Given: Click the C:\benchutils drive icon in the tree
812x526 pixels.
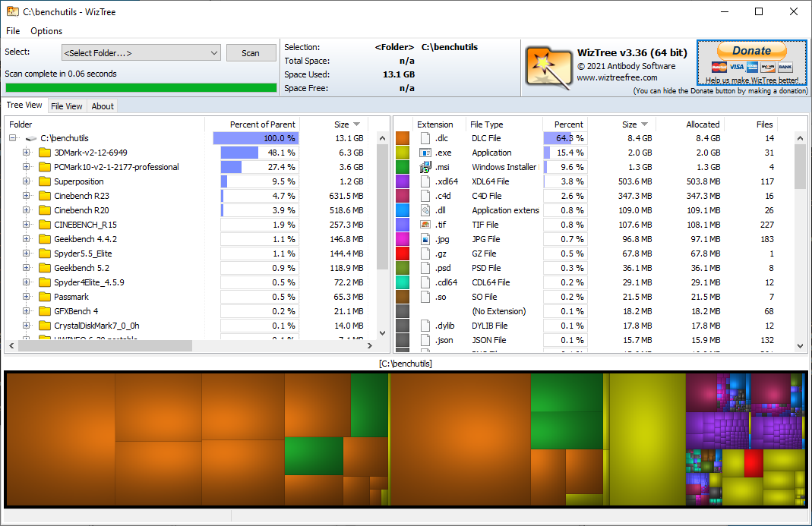Looking at the screenshot, I should tap(31, 139).
